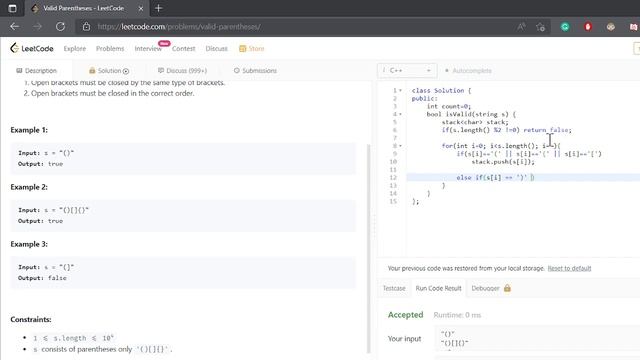Switch to the locked Solution tab
Image resolution: width=640 pixels, height=360 pixels.
tap(109, 71)
